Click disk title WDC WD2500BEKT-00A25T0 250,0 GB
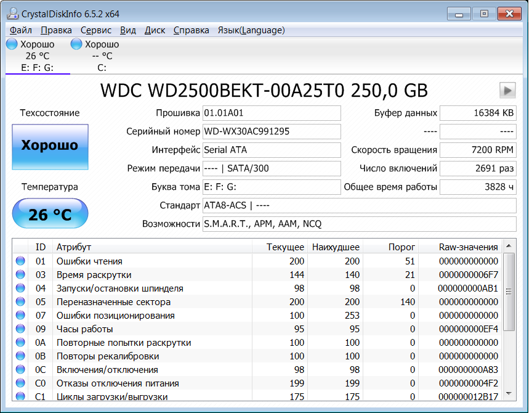This screenshot has height=413, width=532. (x=264, y=91)
